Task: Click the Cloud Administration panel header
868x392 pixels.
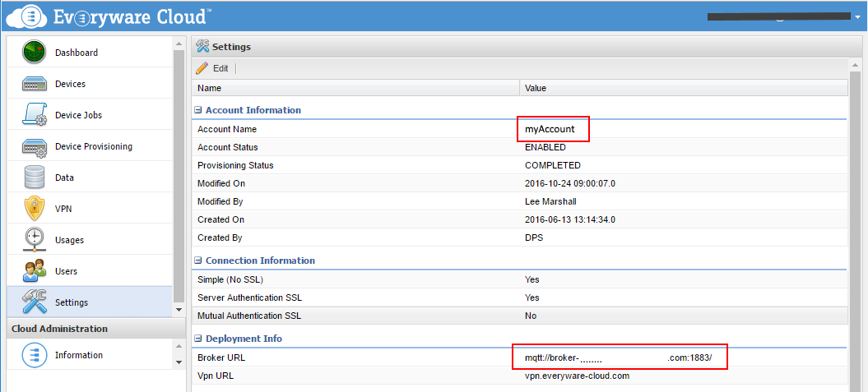Action: pos(95,329)
